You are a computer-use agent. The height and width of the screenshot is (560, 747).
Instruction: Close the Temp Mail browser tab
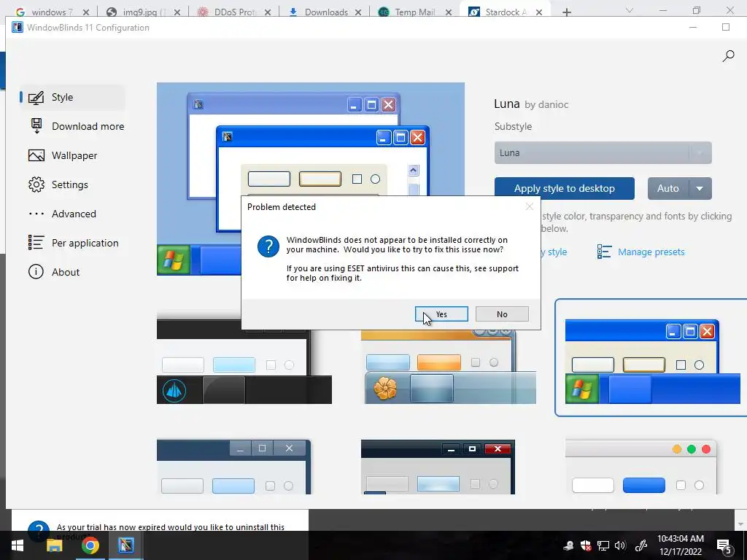[449, 12]
